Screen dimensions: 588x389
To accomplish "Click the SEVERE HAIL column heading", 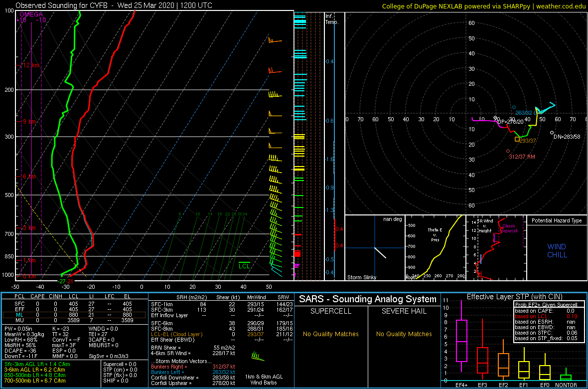I will point(404,312).
